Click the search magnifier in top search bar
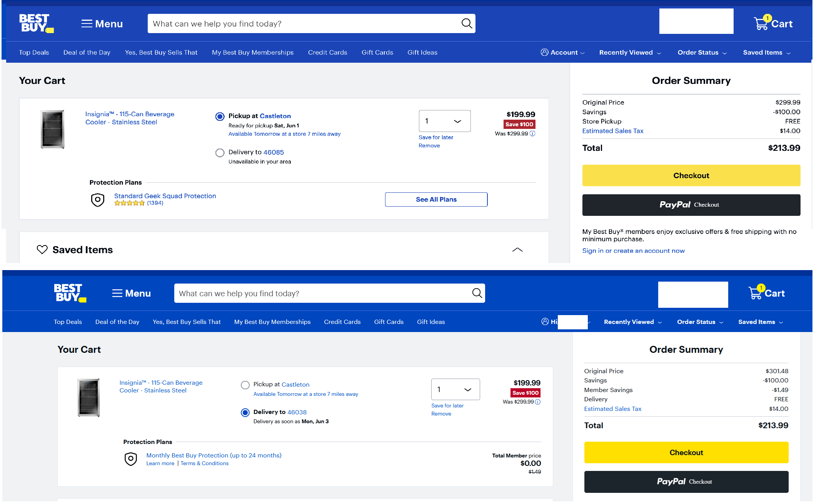This screenshot has width=814, height=504. [466, 23]
